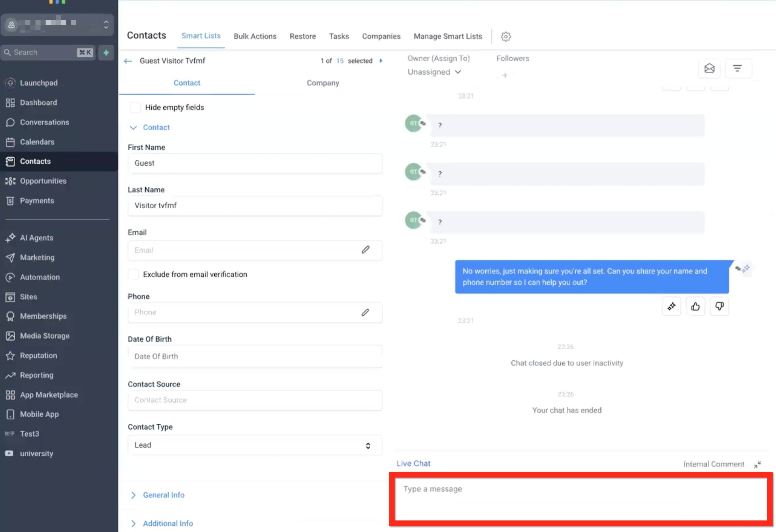Open the Unassigned owner dropdown
Image resolution: width=776 pixels, height=532 pixels.
click(x=434, y=72)
